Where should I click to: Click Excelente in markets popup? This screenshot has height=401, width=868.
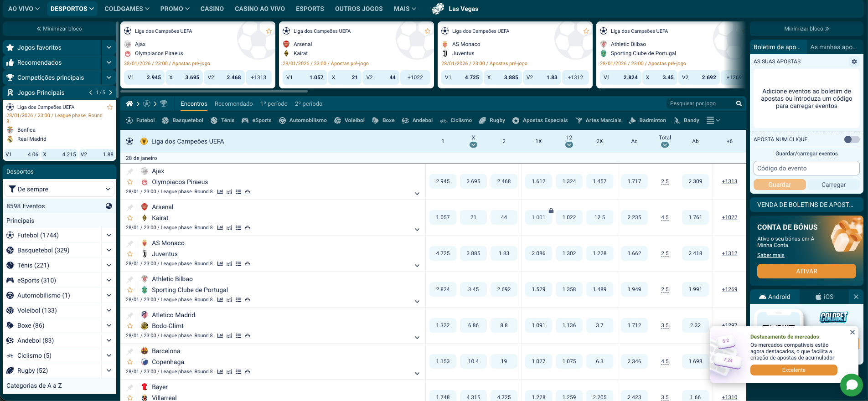pyautogui.click(x=794, y=370)
